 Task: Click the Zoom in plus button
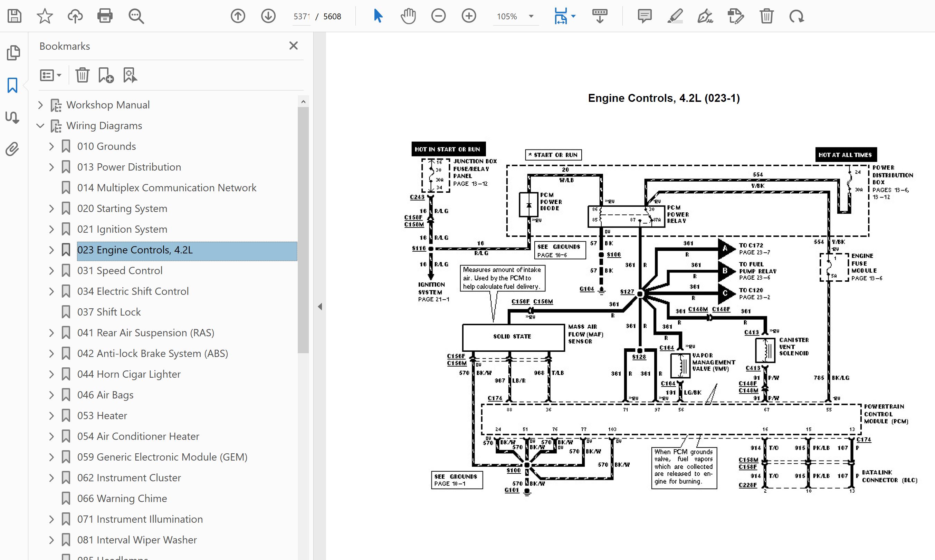tap(468, 16)
